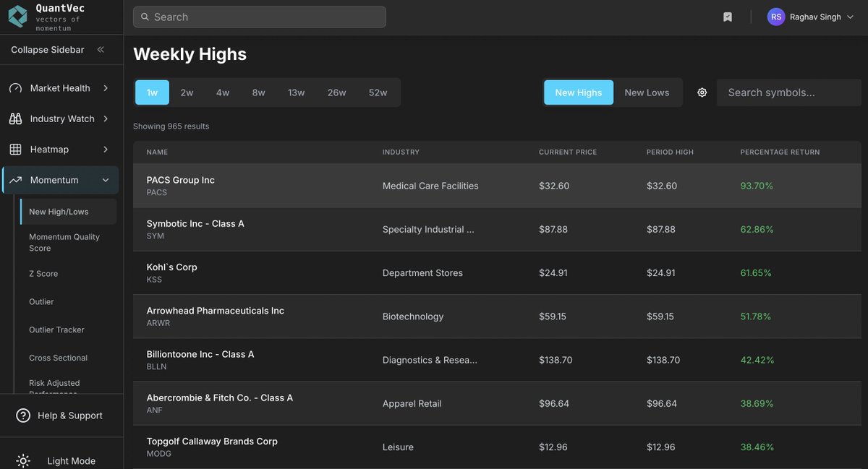Click the Medical Care Facilities industry cell
Viewport: 868px width, 469px height.
click(x=430, y=186)
